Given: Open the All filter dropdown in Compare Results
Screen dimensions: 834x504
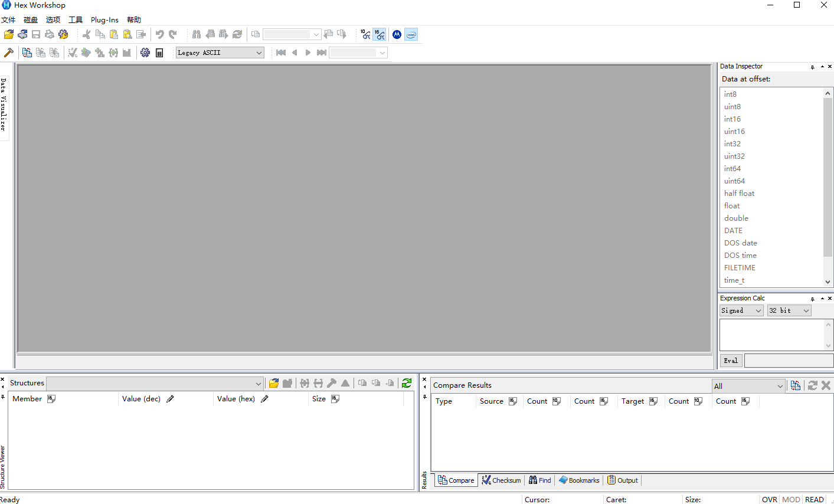Looking at the screenshot, I should click(x=748, y=386).
